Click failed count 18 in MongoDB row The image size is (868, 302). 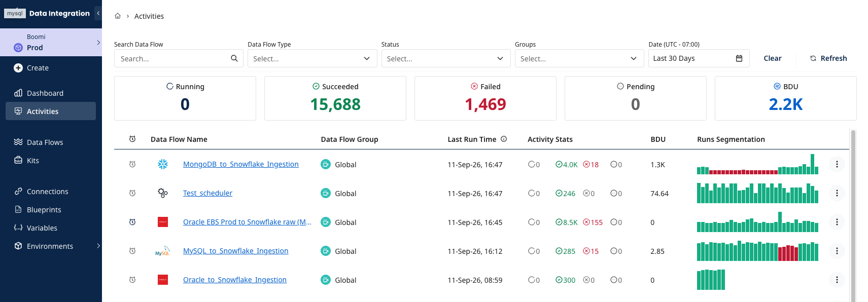tap(591, 164)
